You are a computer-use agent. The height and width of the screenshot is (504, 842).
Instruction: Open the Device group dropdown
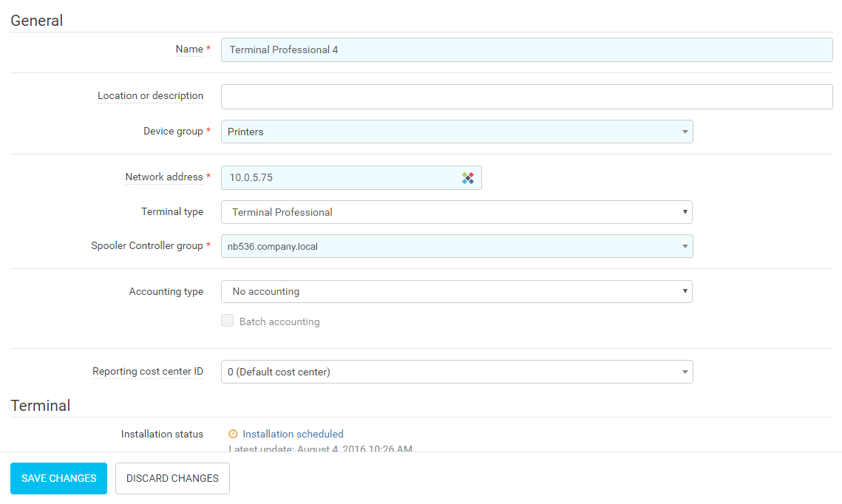click(457, 132)
